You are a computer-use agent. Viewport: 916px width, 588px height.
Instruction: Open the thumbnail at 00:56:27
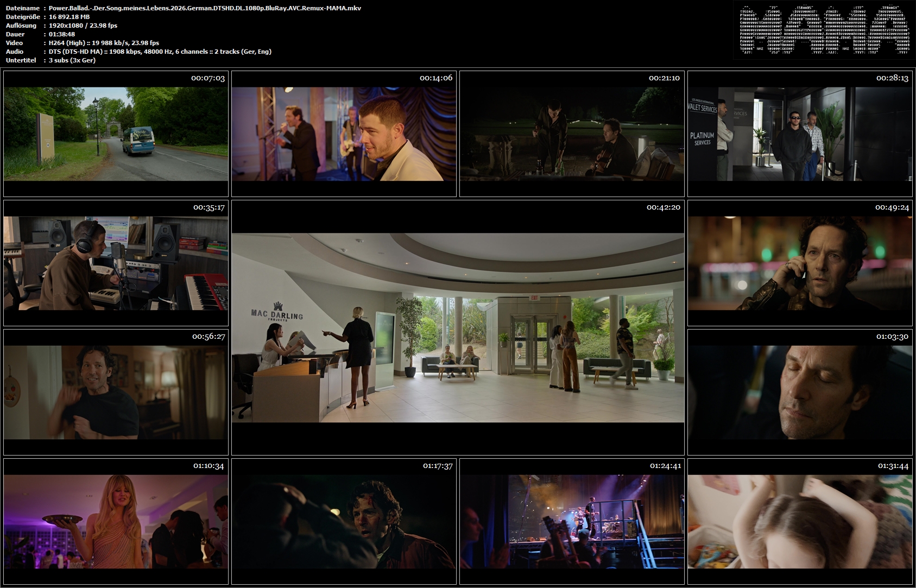click(x=116, y=392)
